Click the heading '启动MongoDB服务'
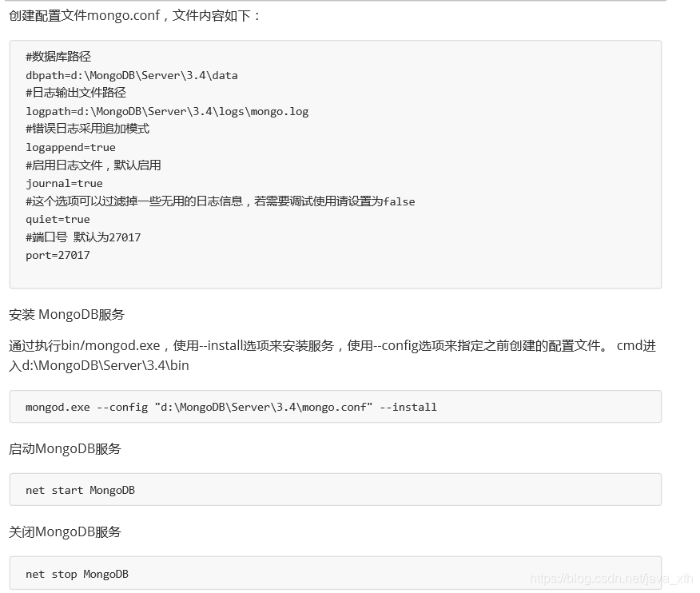The width and height of the screenshot is (700, 593). tap(66, 449)
